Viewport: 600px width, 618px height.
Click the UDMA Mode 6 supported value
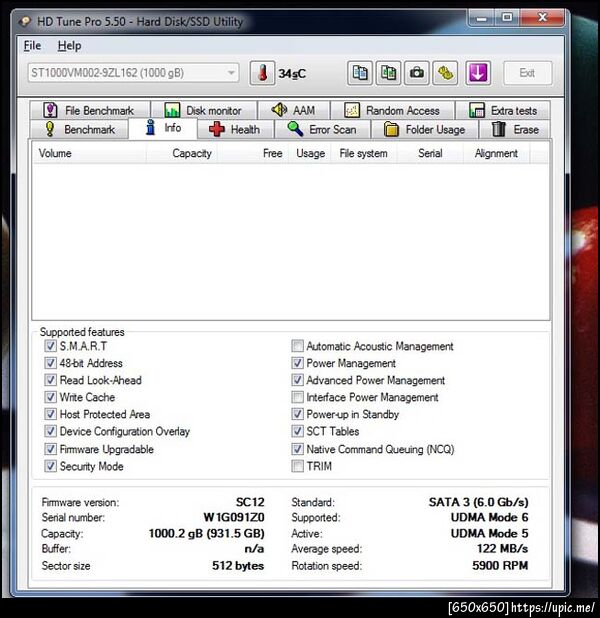pos(489,517)
